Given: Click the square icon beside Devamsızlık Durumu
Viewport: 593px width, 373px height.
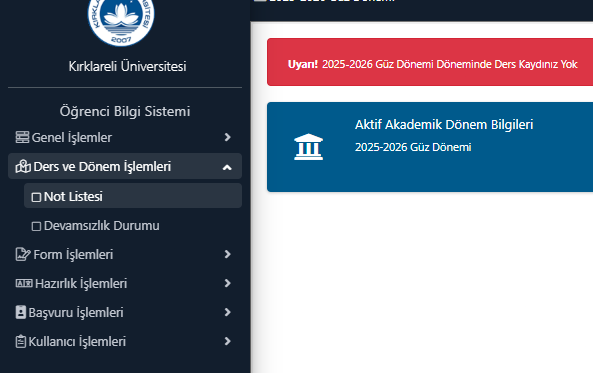Looking at the screenshot, I should pyautogui.click(x=36, y=226).
